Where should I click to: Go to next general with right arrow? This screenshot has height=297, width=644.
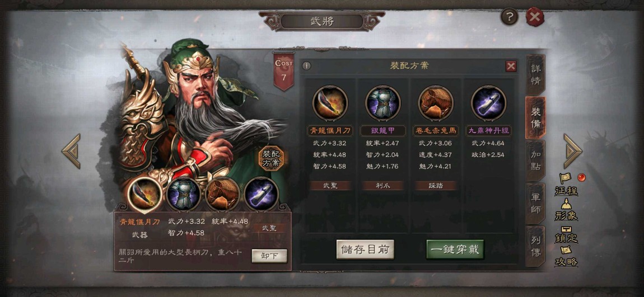572,151
